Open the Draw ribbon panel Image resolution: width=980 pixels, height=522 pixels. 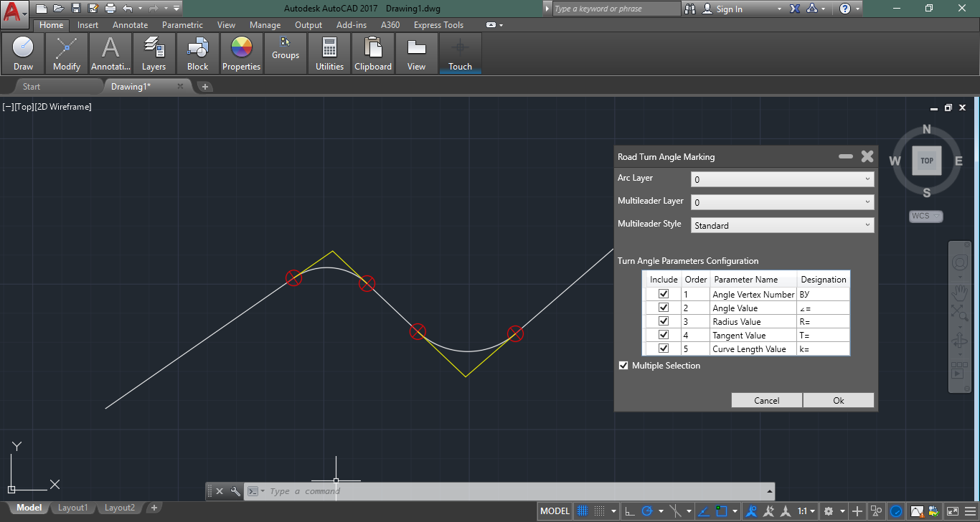[23, 53]
